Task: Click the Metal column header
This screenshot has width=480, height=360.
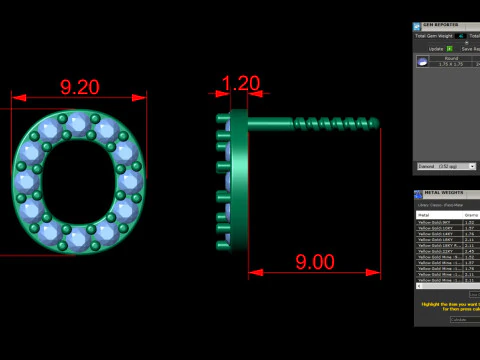Action: pos(439,215)
